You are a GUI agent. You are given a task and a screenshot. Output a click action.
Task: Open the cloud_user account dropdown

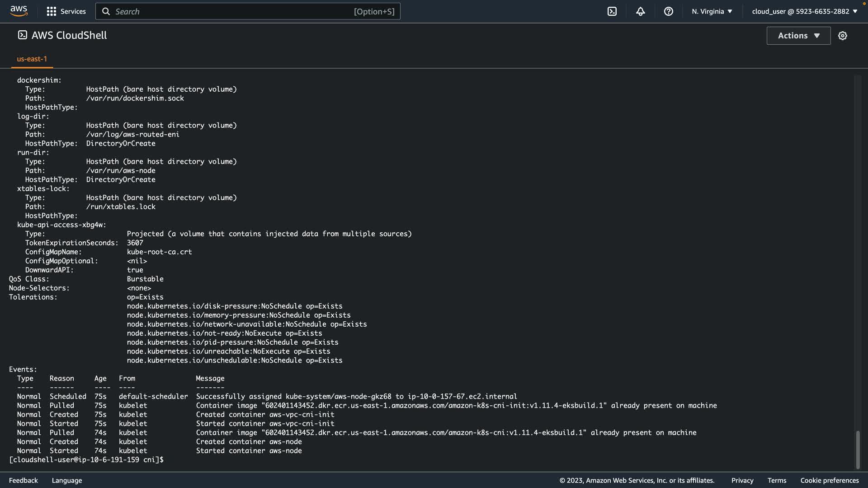(x=804, y=11)
